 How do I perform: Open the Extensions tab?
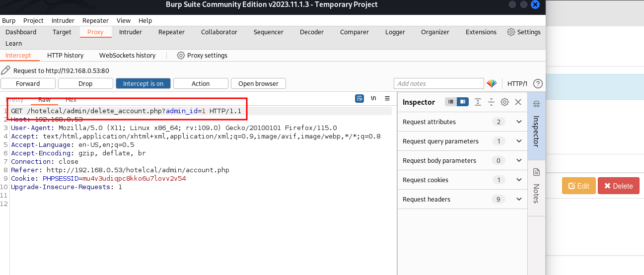481,32
